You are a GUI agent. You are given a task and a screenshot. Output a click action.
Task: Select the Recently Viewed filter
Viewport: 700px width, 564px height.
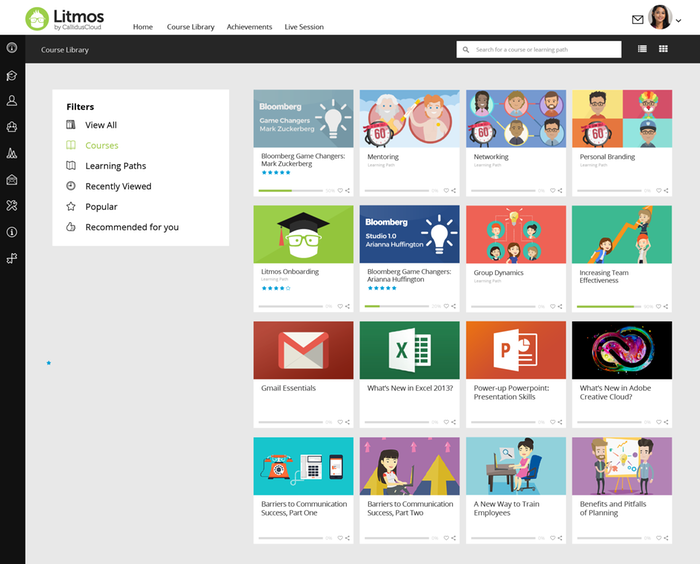tap(118, 186)
